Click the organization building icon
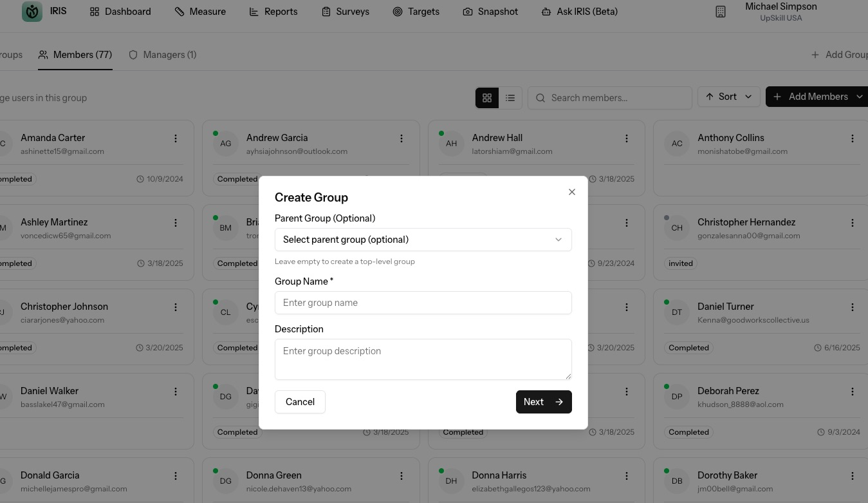This screenshot has height=503, width=868. (721, 12)
